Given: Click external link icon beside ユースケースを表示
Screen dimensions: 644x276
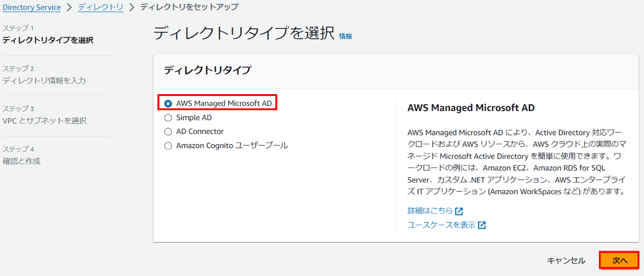Looking at the screenshot, I should pyautogui.click(x=482, y=225).
